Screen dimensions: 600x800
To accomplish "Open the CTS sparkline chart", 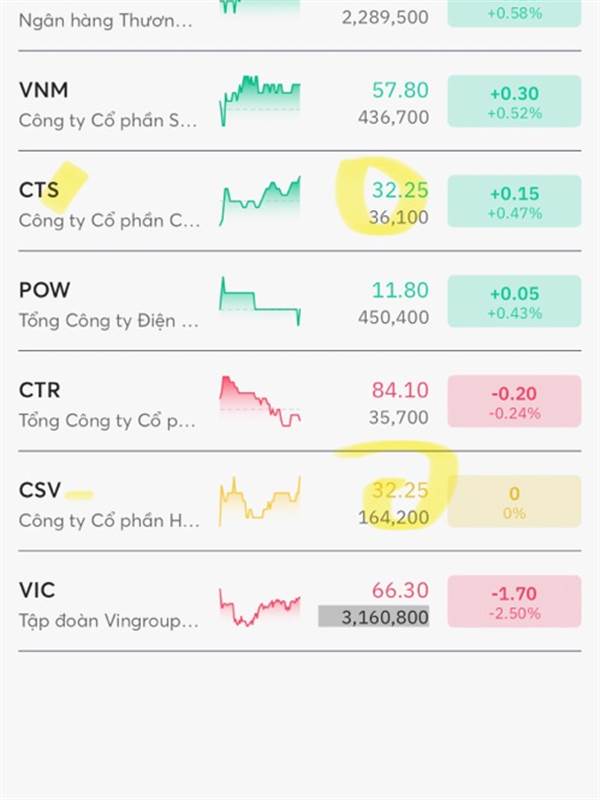I will 260,201.
